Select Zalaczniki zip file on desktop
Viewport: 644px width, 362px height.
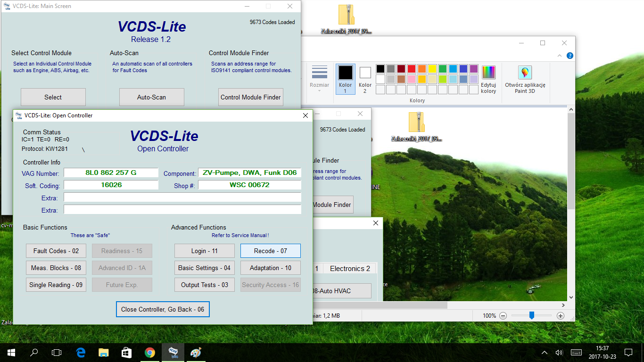pos(347,20)
